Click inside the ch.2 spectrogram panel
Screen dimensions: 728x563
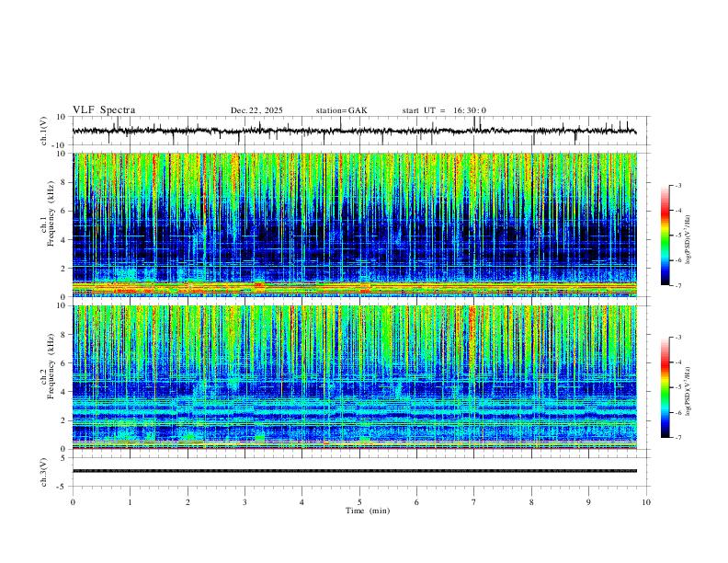point(355,377)
